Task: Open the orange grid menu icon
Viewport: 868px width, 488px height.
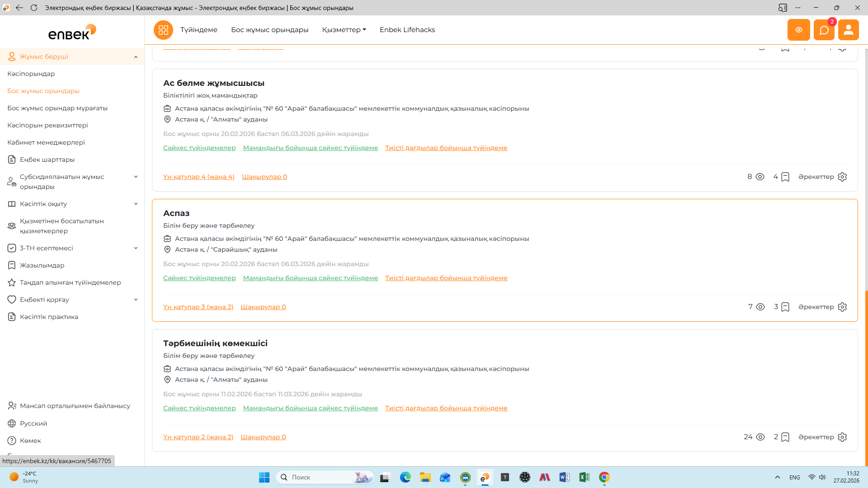Action: pyautogui.click(x=163, y=30)
